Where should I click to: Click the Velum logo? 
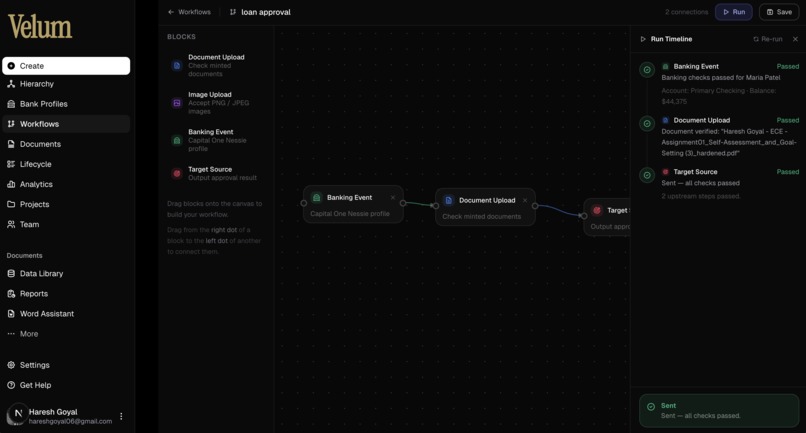point(40,27)
